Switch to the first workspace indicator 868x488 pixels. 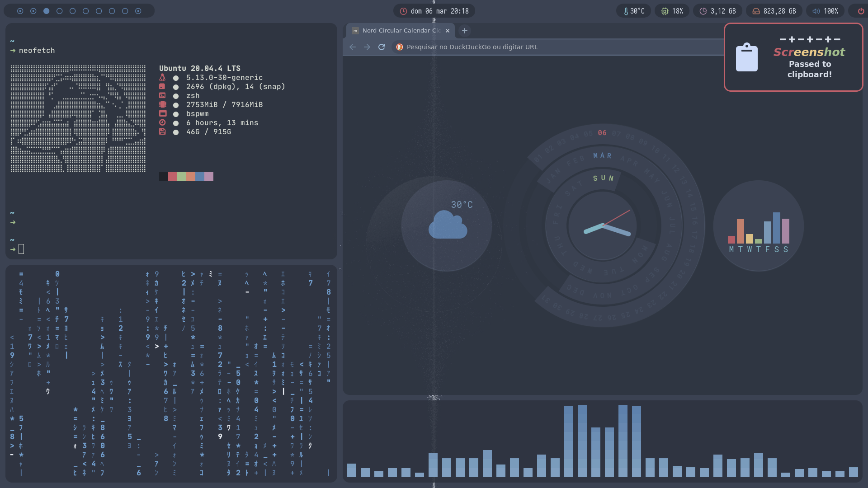click(x=20, y=11)
